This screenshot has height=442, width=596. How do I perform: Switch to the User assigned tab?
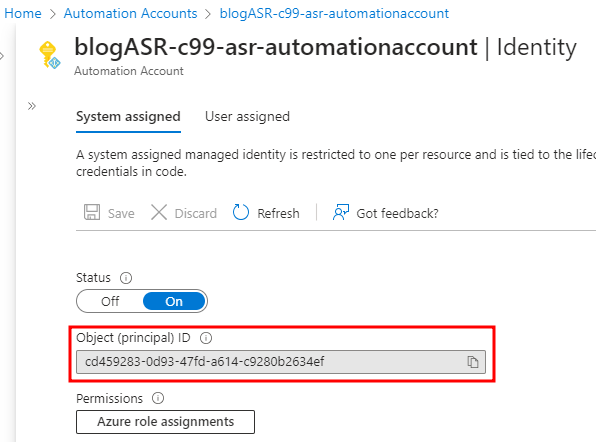coord(247,117)
